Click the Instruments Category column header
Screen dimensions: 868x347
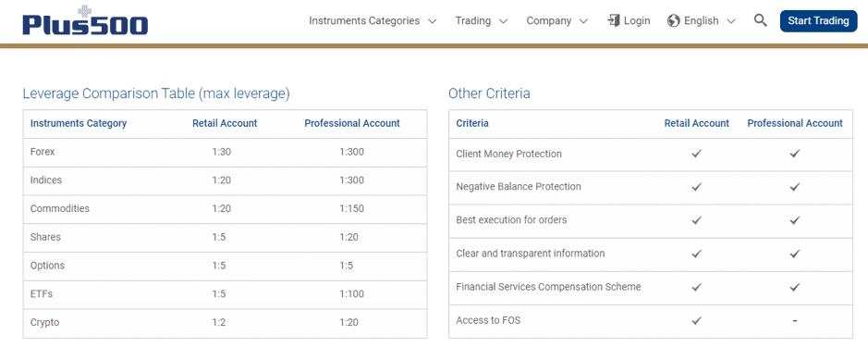pos(79,124)
